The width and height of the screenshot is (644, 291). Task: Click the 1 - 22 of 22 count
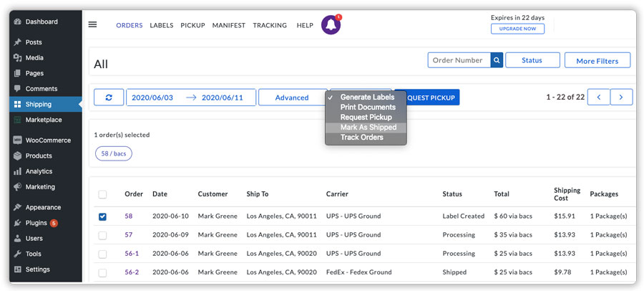click(565, 97)
